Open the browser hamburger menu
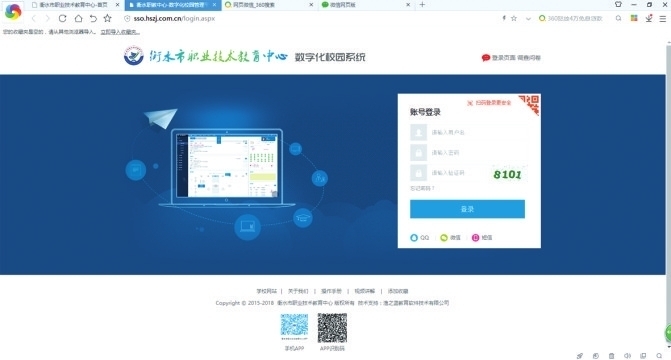 coord(662,18)
